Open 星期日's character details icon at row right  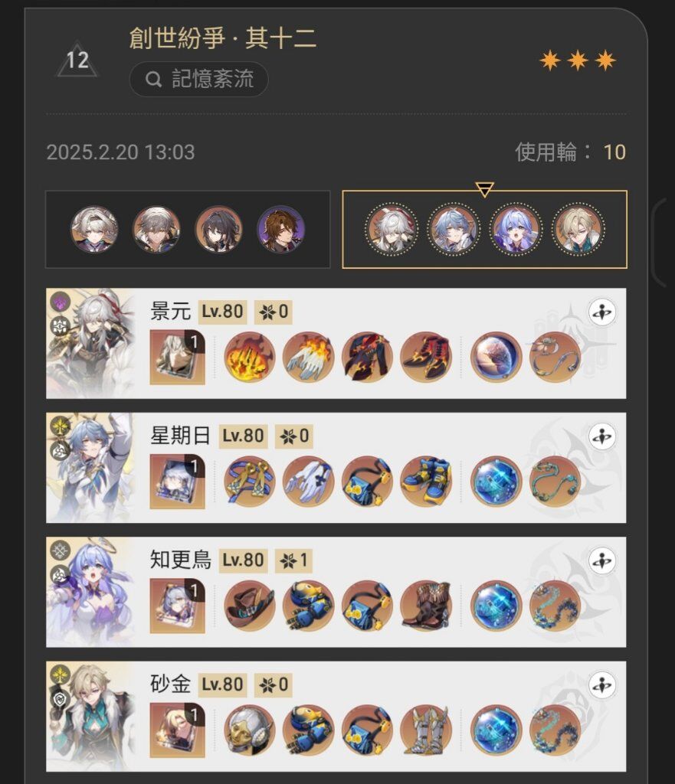click(x=602, y=436)
